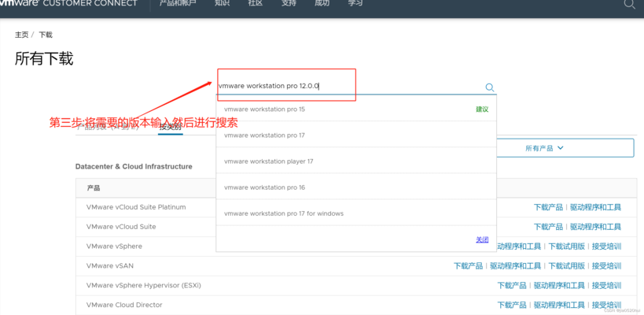
Task: Click 下载试用版 for VMware vSphere
Action: coord(567,246)
